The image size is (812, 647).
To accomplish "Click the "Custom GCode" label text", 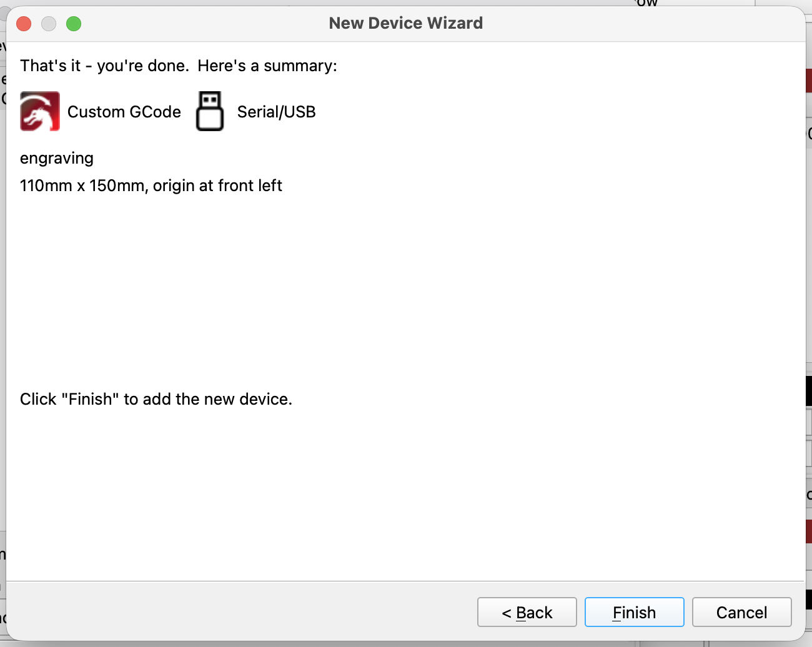I will pos(124,112).
